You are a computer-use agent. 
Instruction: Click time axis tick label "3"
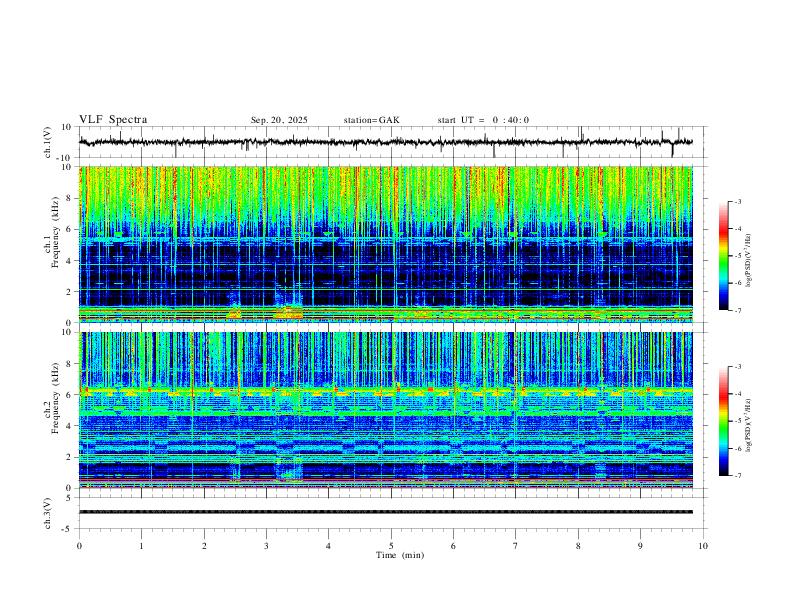(x=266, y=546)
